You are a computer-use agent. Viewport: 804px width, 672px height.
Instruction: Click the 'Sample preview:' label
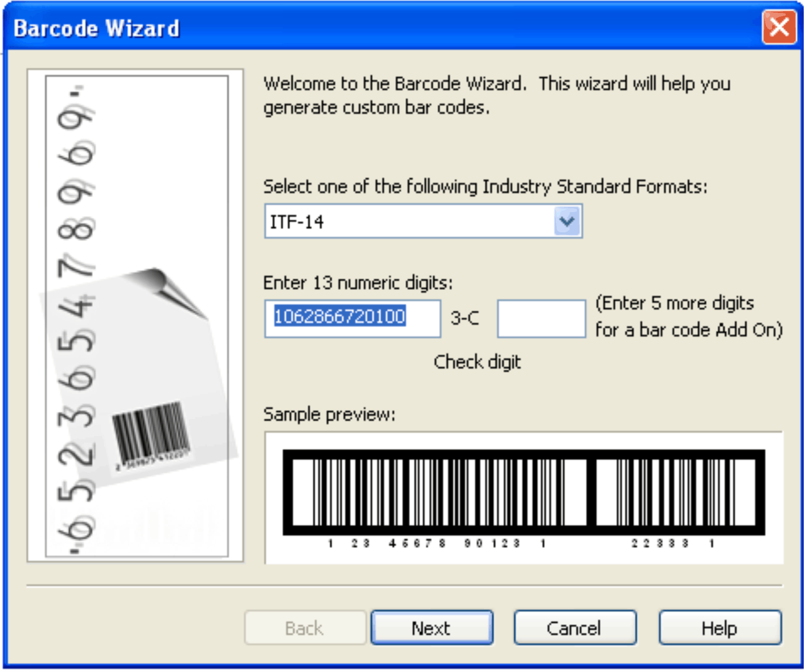coord(329,414)
